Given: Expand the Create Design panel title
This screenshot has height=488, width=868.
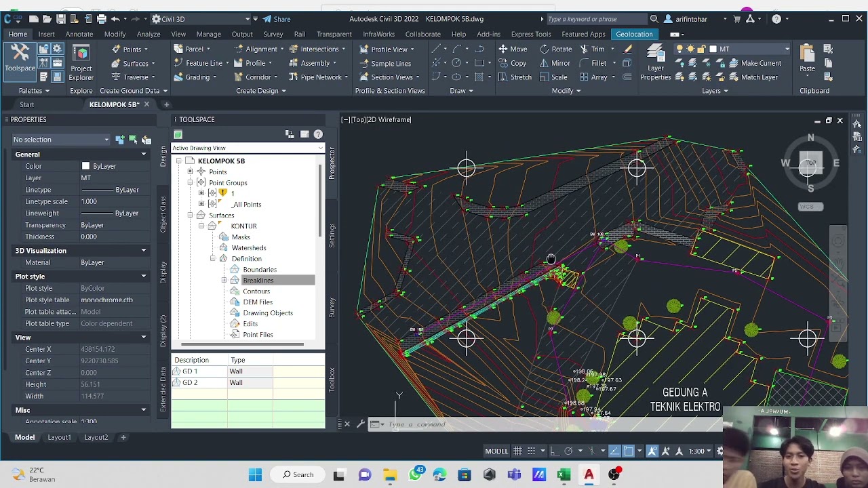Looking at the screenshot, I should point(261,91).
